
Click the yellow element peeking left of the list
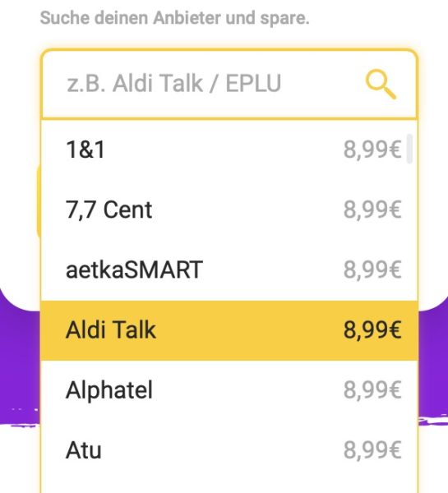[x=39, y=201]
